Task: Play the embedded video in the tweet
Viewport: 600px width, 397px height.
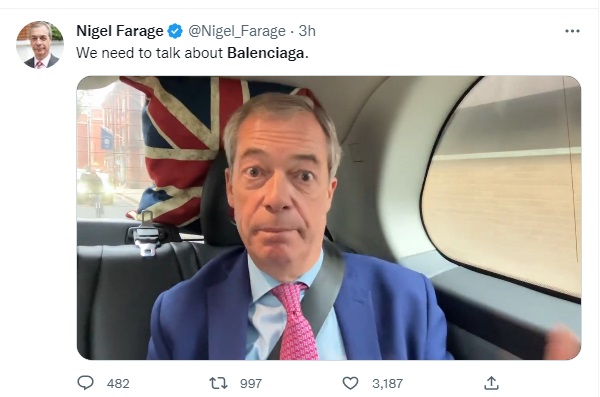Action: coord(329,217)
